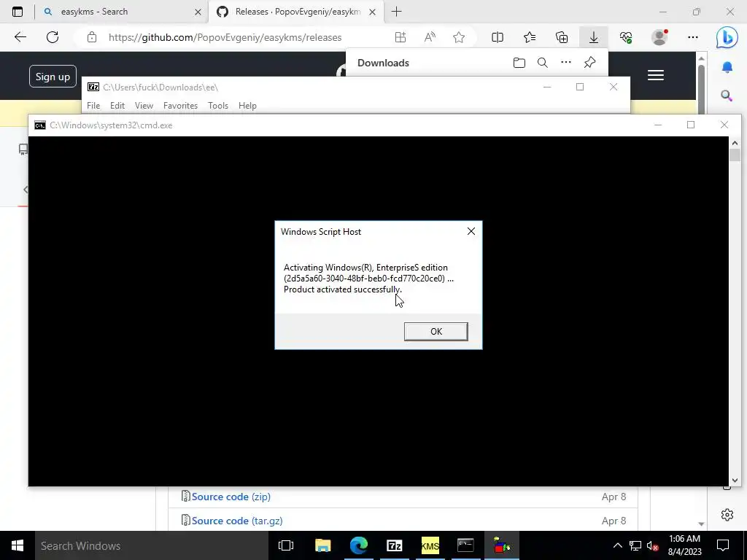747x560 pixels.
Task: Open Edge tab actions menu icon
Action: pyautogui.click(x=18, y=12)
